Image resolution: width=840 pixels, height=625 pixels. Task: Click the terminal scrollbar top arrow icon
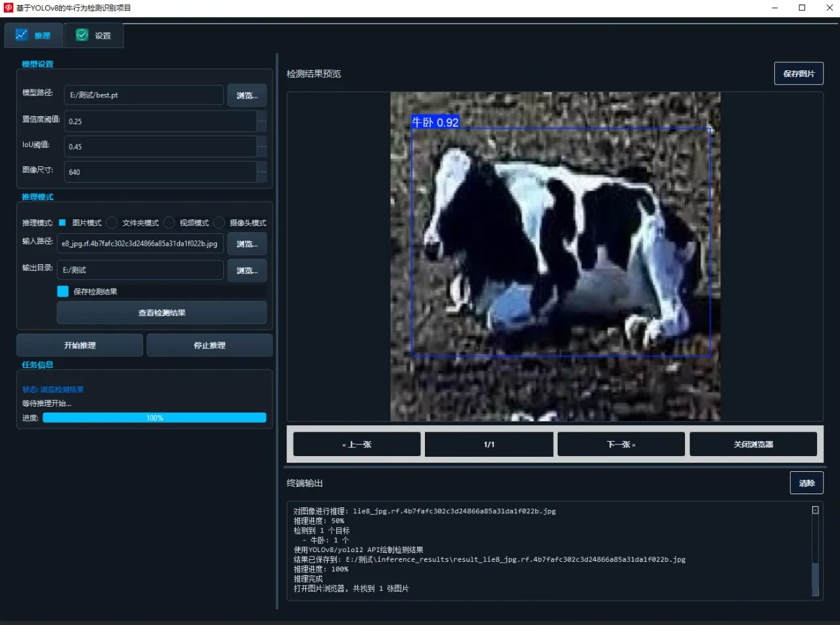click(815, 510)
